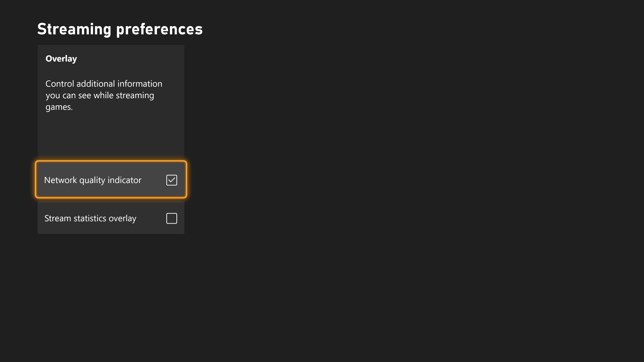Screen dimensions: 644x362
Task: Click the Streaming preferences title
Action: pos(120,29)
